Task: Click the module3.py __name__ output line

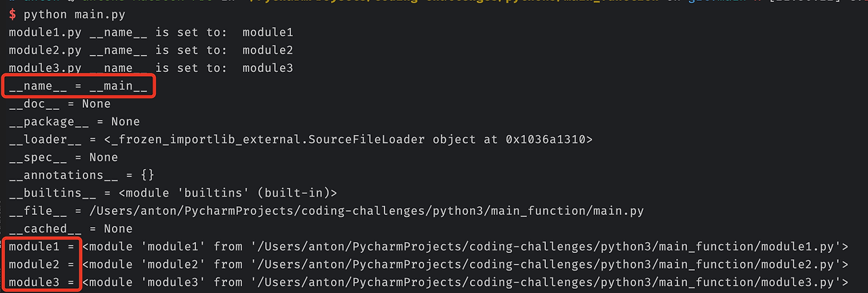Action: (151, 68)
